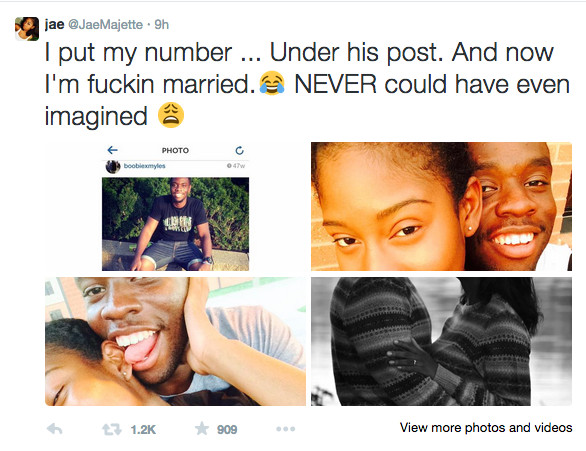Open the three-dot more options menu

pos(286,429)
